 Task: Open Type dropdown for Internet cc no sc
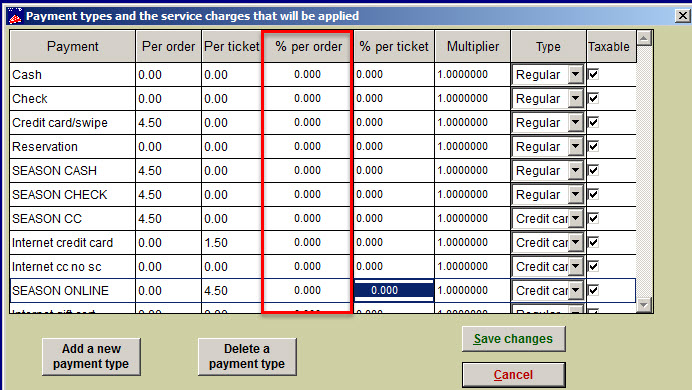click(575, 267)
